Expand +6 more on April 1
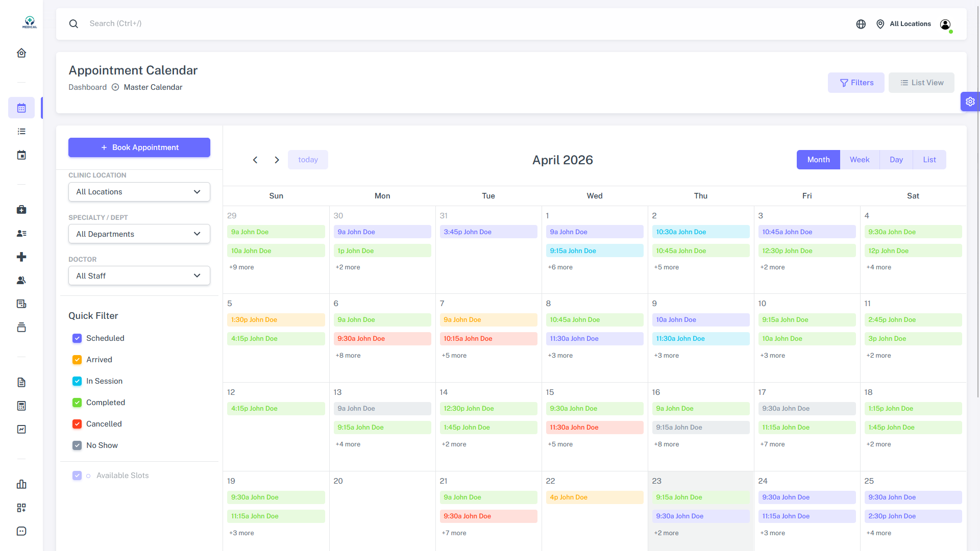 coord(560,267)
